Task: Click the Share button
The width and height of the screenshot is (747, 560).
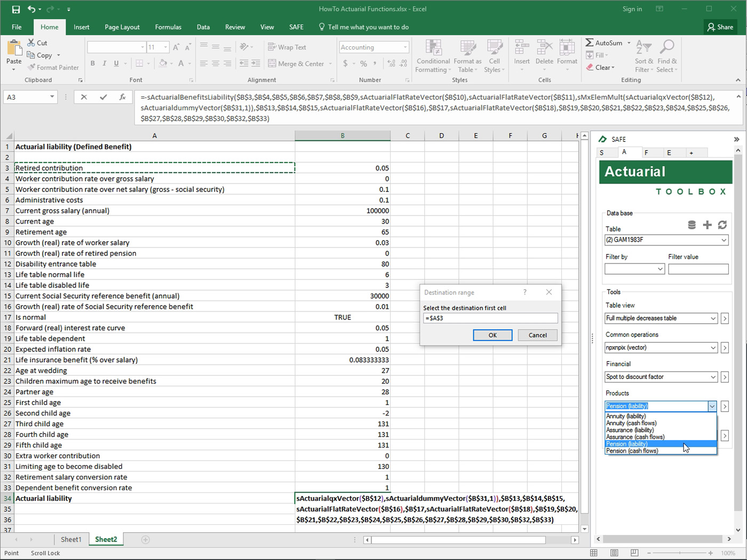Action: point(720,27)
